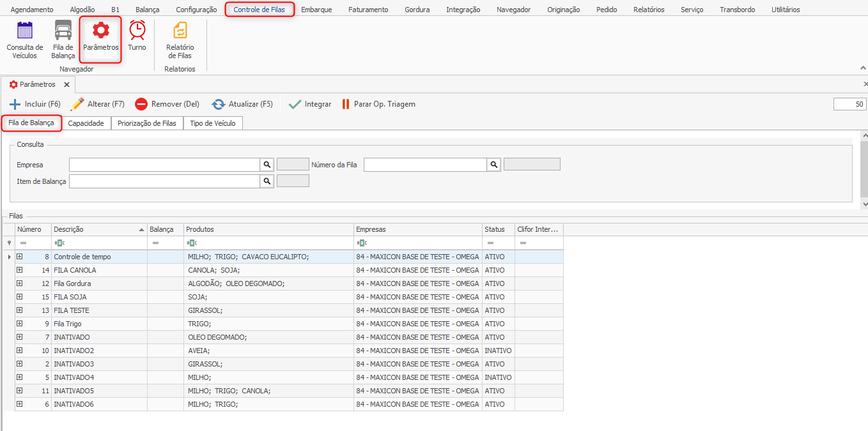The height and width of the screenshot is (431, 868).
Task: Collapse the ribbon with chevron arrow
Action: pyautogui.click(x=864, y=68)
